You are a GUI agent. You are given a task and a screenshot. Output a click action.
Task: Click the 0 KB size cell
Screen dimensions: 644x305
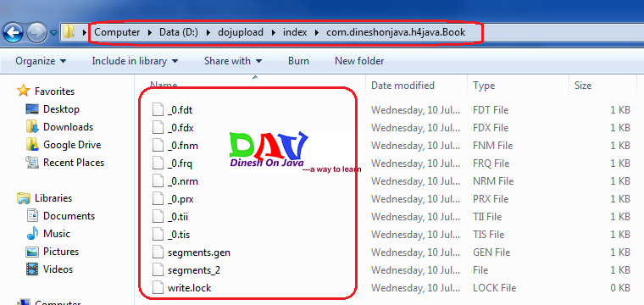point(619,288)
